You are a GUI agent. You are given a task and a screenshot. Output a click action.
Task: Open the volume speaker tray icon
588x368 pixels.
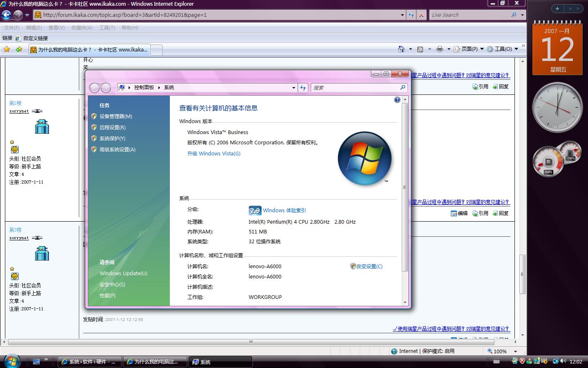tap(563, 361)
